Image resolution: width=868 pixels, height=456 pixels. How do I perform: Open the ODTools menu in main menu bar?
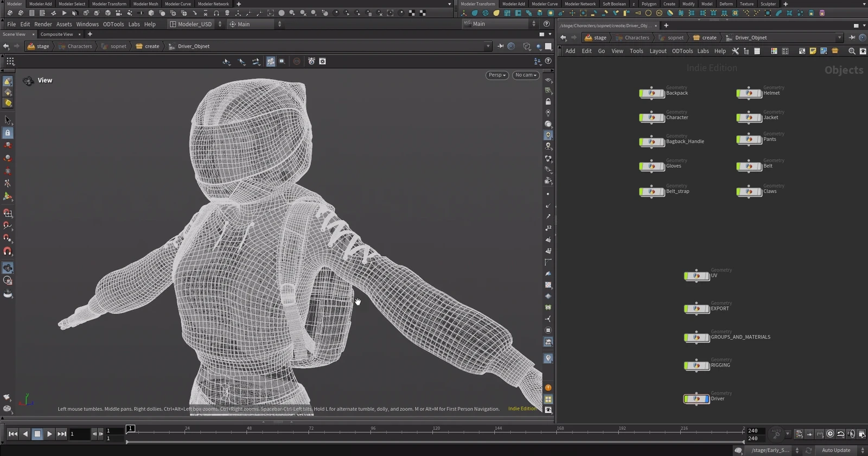coord(113,24)
